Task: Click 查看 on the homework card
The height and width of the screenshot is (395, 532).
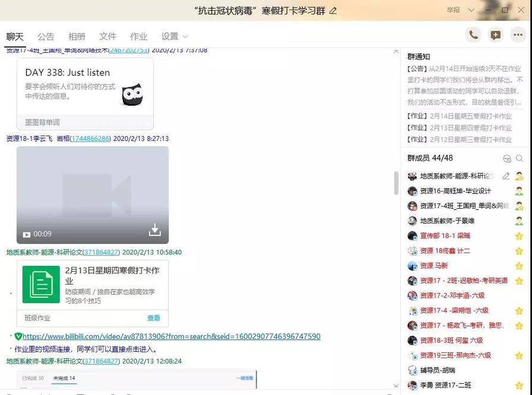Action: click(154, 318)
